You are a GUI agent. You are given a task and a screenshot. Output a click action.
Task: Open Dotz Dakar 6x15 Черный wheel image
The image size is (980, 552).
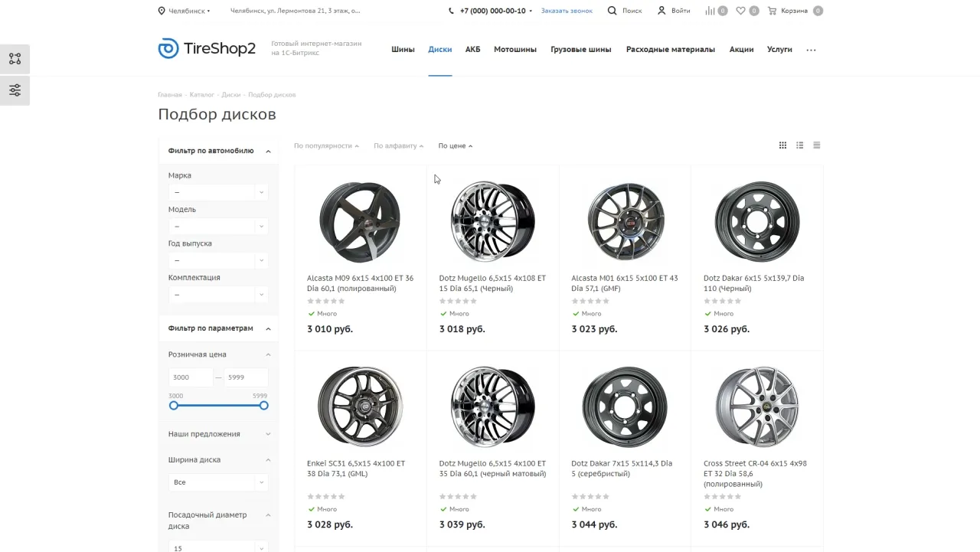(756, 222)
